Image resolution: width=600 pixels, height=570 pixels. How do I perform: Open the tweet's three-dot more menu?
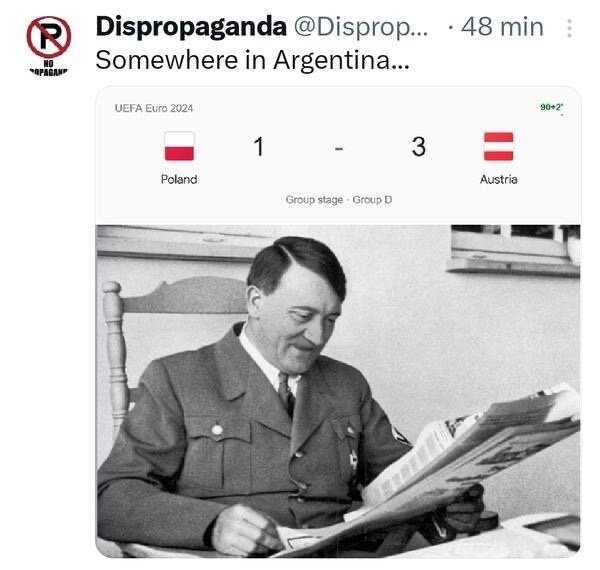(x=569, y=28)
